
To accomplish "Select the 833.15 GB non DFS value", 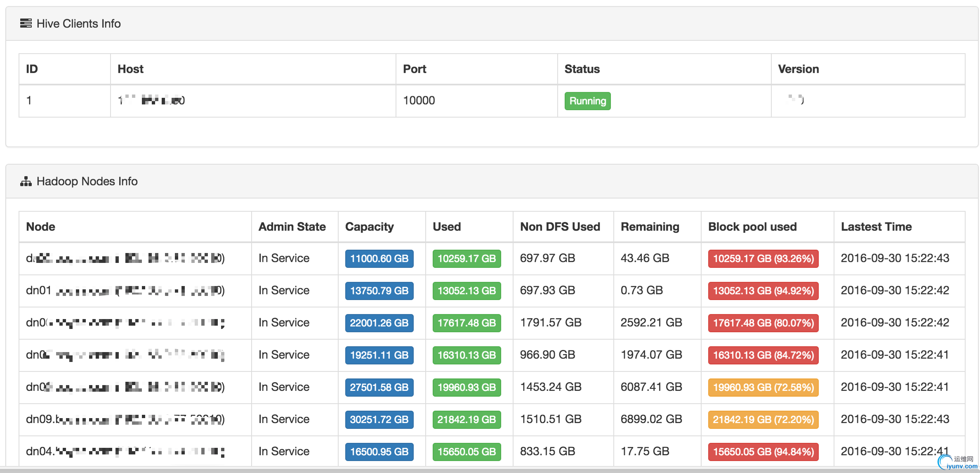I will point(547,451).
